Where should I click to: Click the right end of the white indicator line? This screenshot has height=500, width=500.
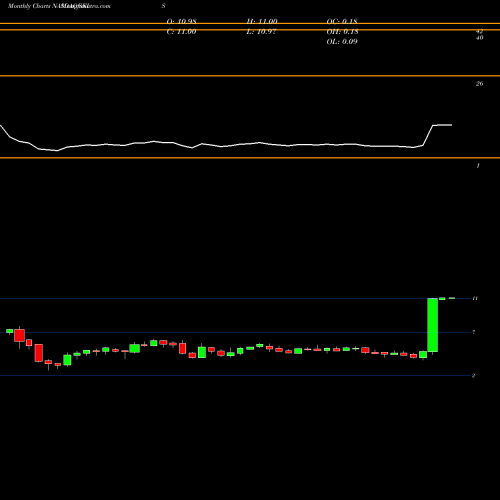(x=451, y=125)
